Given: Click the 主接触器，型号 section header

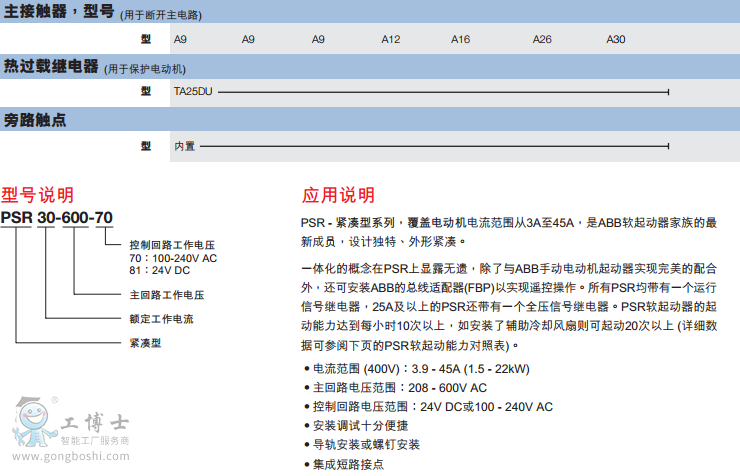Looking at the screenshot, I should (47, 13).
